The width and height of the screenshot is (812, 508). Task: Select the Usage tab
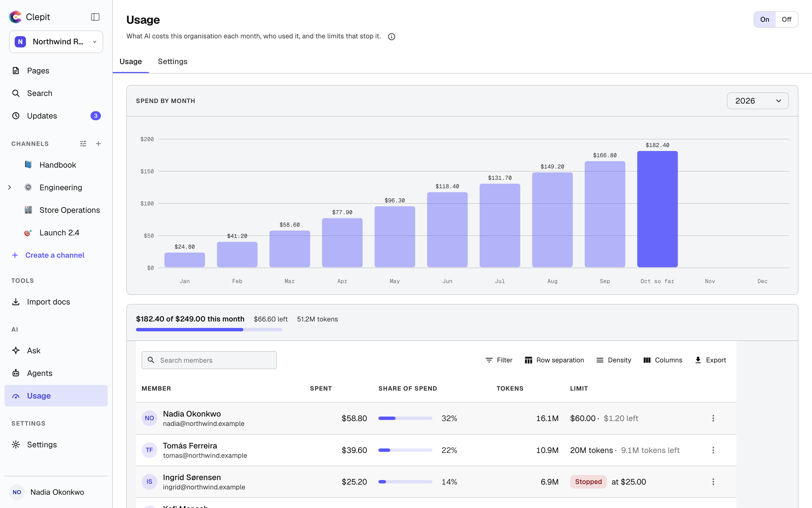pyautogui.click(x=131, y=62)
